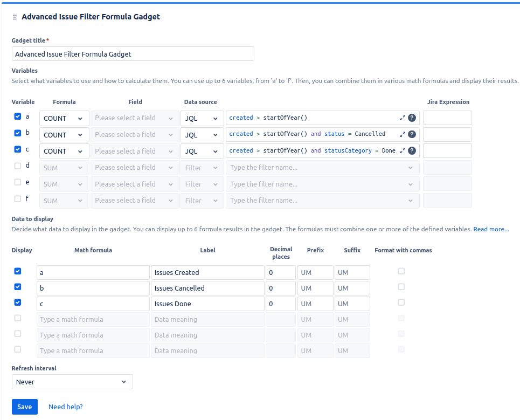Click suffix field for Issues Done row

[x=352, y=304]
